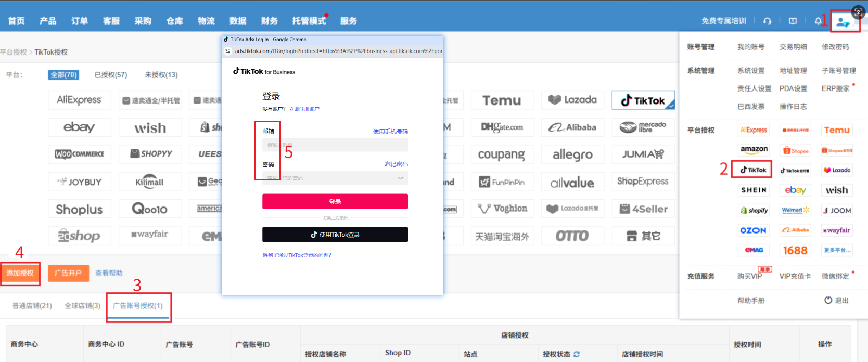Screen dimensions: 868x362
Task: Select the allvalue platform logo
Action: coord(572,182)
